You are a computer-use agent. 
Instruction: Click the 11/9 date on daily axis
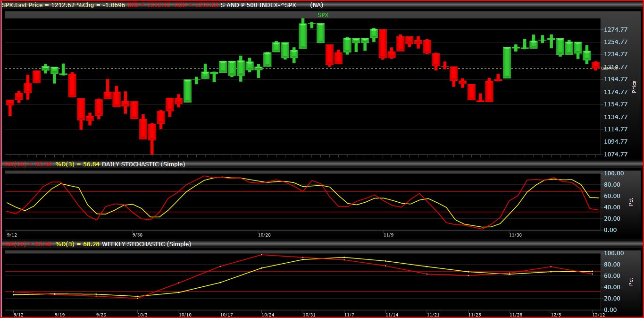coord(388,235)
